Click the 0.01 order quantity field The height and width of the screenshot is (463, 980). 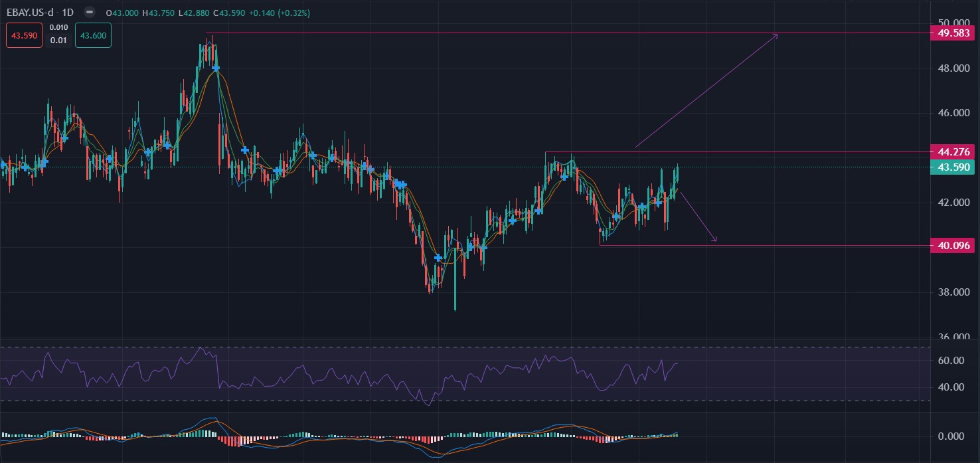[58, 41]
